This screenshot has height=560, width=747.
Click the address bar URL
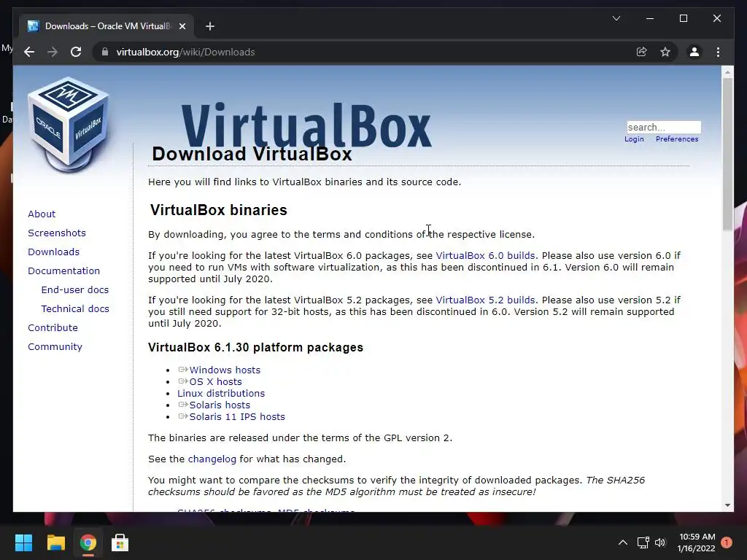pos(185,52)
